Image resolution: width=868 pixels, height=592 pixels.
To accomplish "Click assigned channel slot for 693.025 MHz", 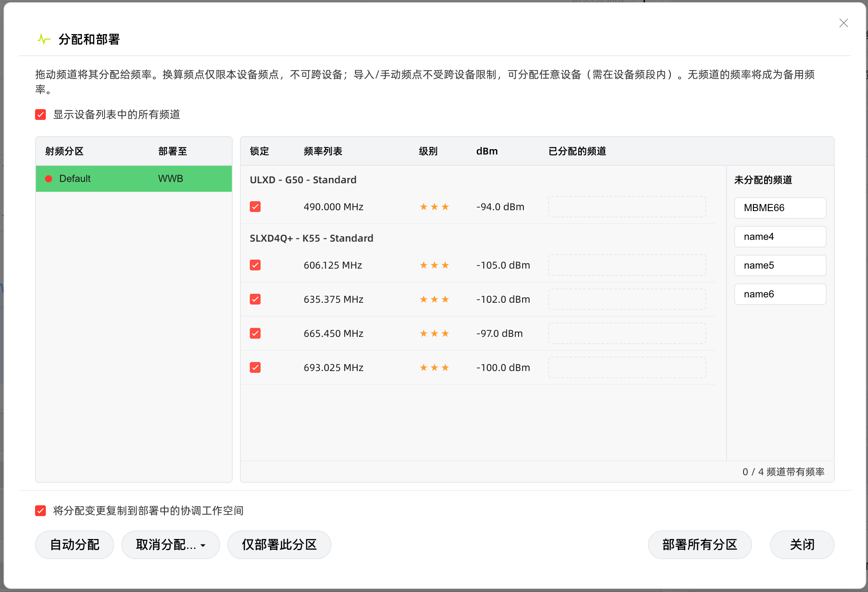I will coord(627,367).
